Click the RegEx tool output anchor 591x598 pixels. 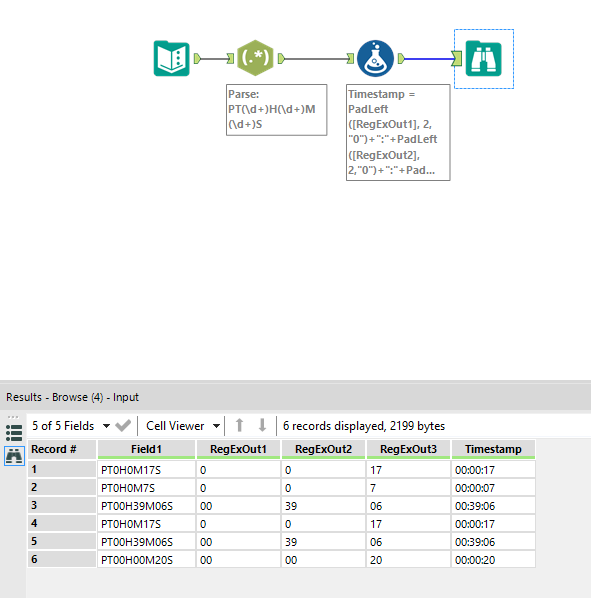tap(281, 58)
